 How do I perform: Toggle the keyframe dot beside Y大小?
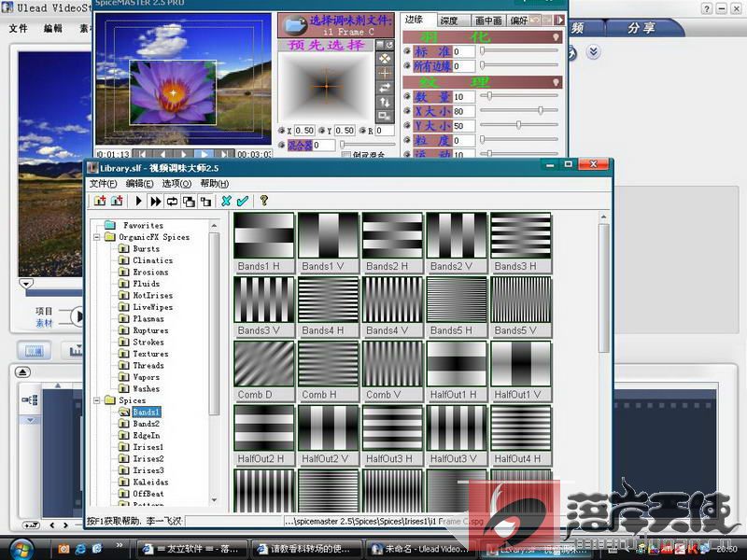pos(407,125)
